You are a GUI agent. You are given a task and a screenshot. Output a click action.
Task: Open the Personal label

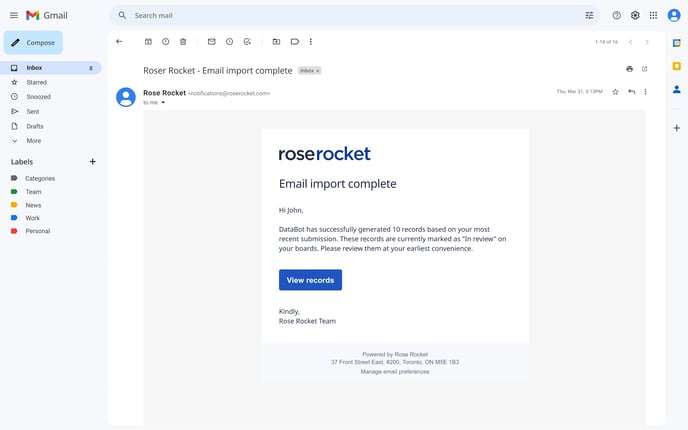[38, 231]
